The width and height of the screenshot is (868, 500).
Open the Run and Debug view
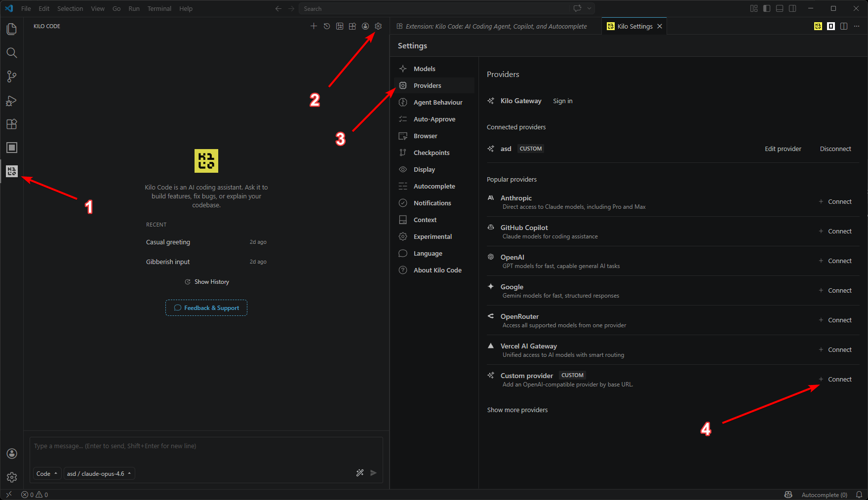pos(12,101)
